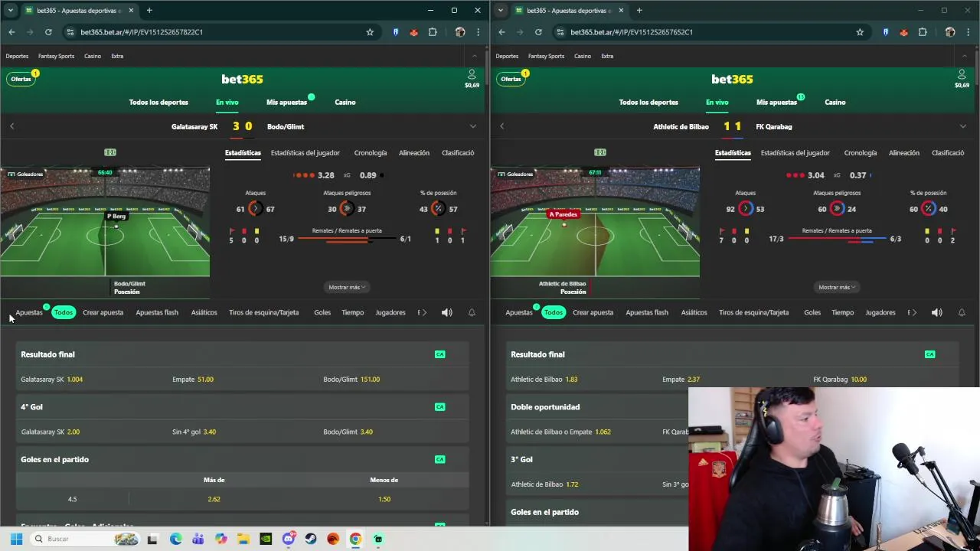Screen dimensions: 980x551
Task: Open File Explorer from taskbar
Action: coord(243,539)
